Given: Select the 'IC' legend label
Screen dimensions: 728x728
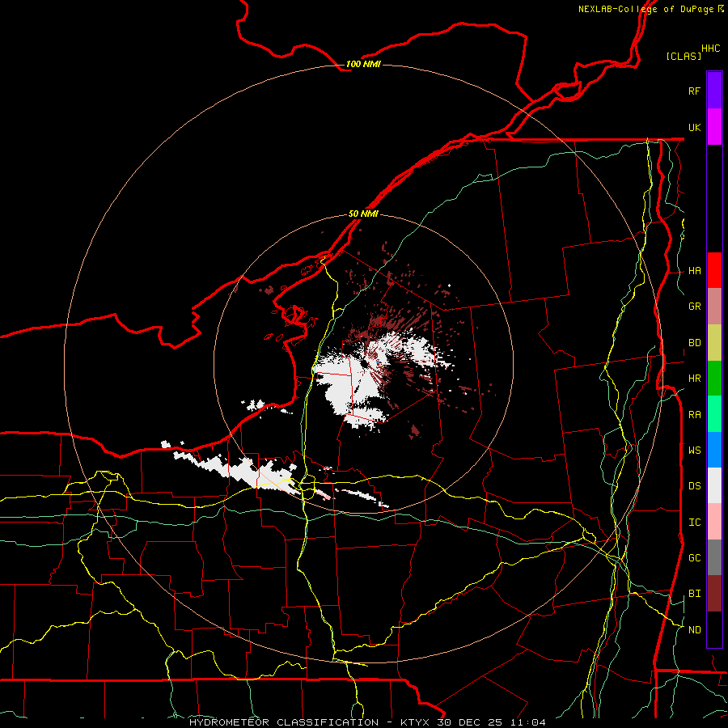Looking at the screenshot, I should [694, 523].
